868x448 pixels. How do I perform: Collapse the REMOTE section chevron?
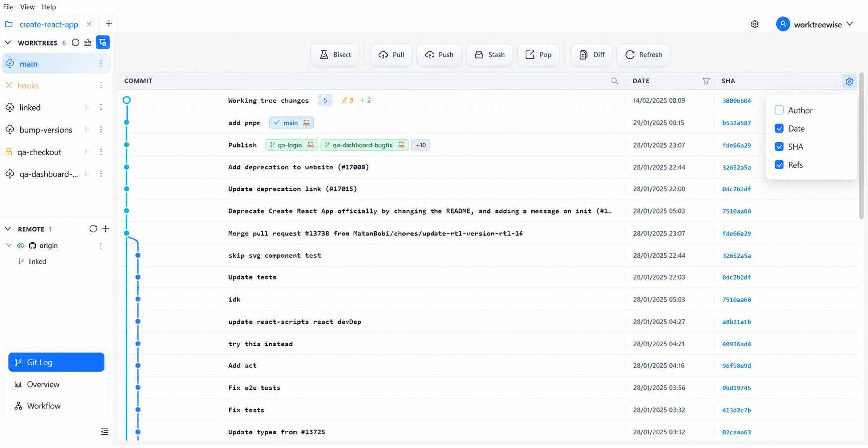[8, 229]
